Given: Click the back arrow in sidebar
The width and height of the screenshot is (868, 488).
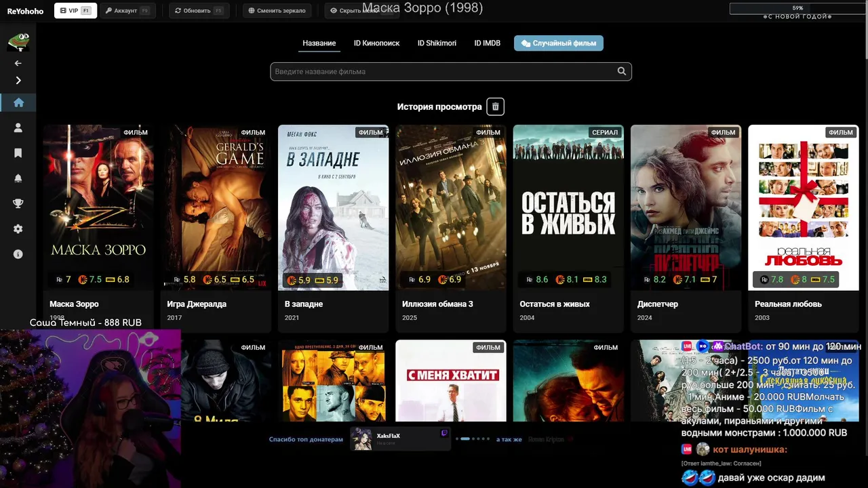Looking at the screenshot, I should click(18, 63).
